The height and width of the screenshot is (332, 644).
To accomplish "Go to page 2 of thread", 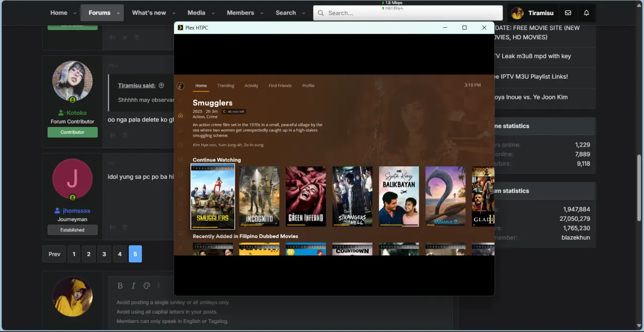I will coord(89,254).
